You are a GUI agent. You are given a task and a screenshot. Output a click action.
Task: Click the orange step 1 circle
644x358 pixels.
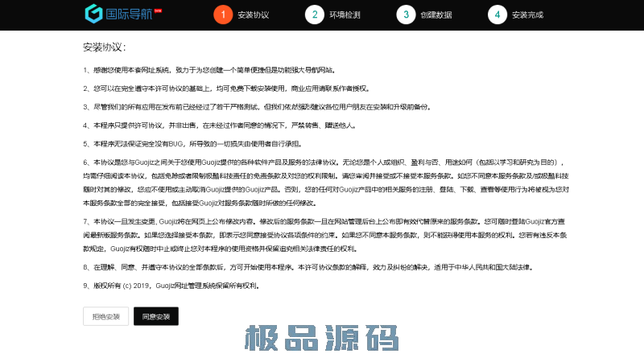[221, 14]
